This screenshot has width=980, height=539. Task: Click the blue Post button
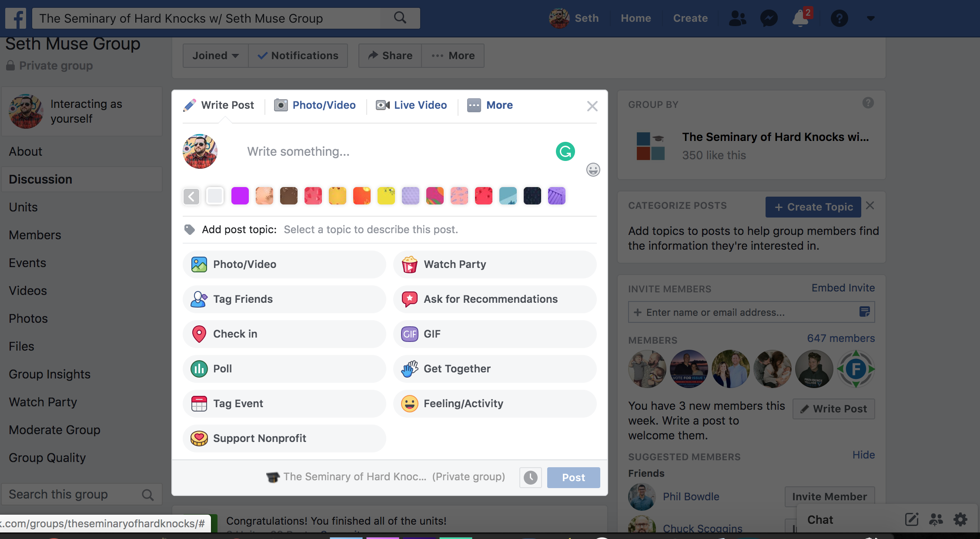click(574, 478)
